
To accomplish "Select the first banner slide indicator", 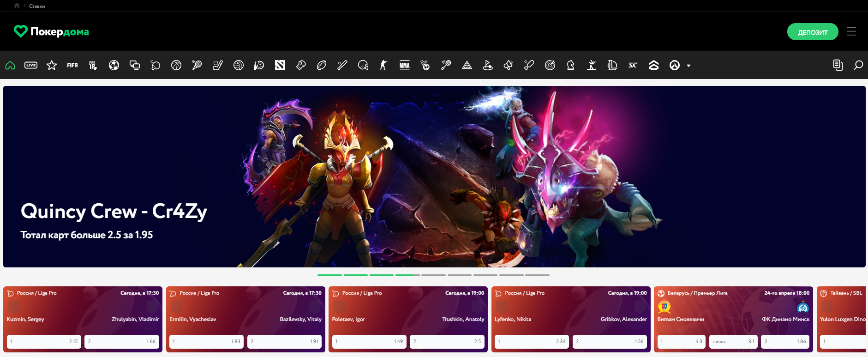I will [329, 275].
